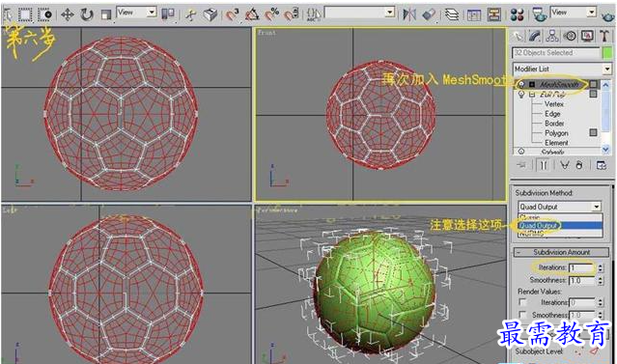Toggle the Spinner Snap icon
The width and height of the screenshot is (617, 364).
point(292,14)
